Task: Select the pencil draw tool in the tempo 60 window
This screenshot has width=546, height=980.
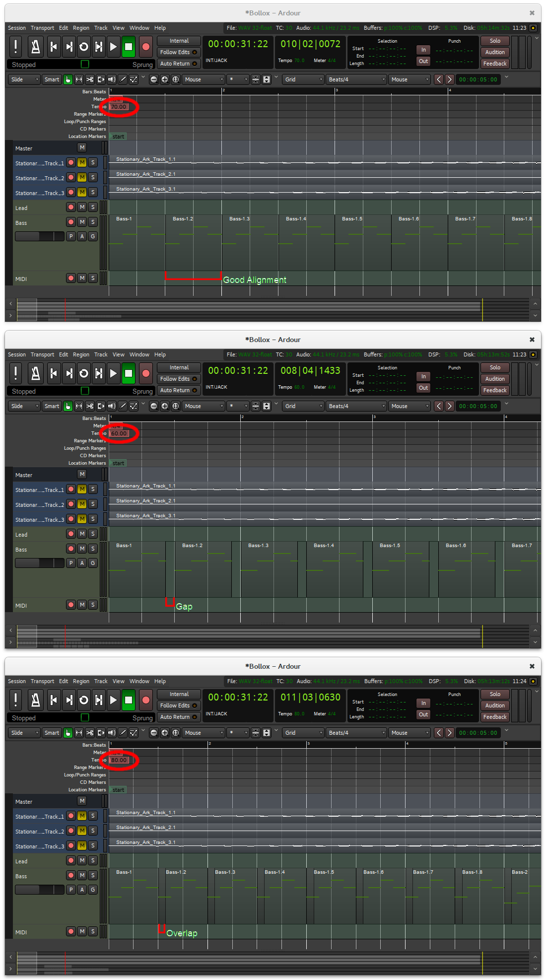Action: (x=123, y=406)
